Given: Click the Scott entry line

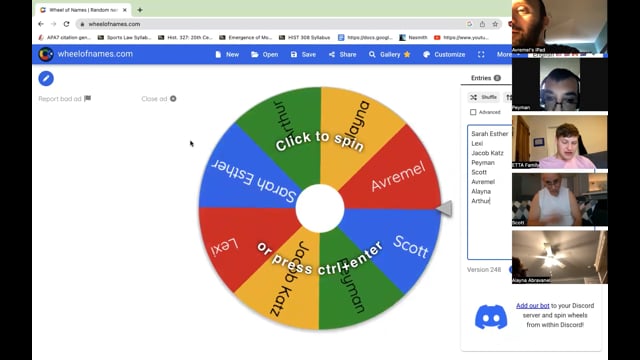Looking at the screenshot, I should 479,172.
